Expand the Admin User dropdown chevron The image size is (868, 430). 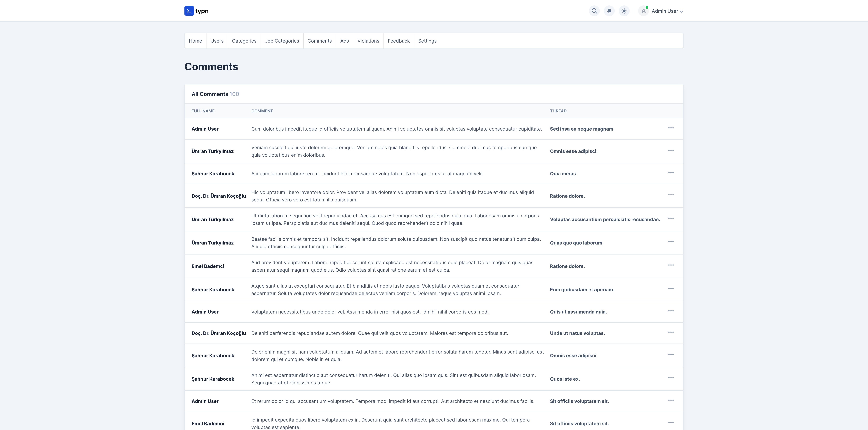coord(681,12)
